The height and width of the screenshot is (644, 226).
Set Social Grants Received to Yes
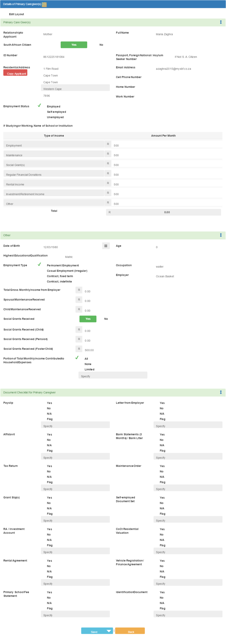88,319
